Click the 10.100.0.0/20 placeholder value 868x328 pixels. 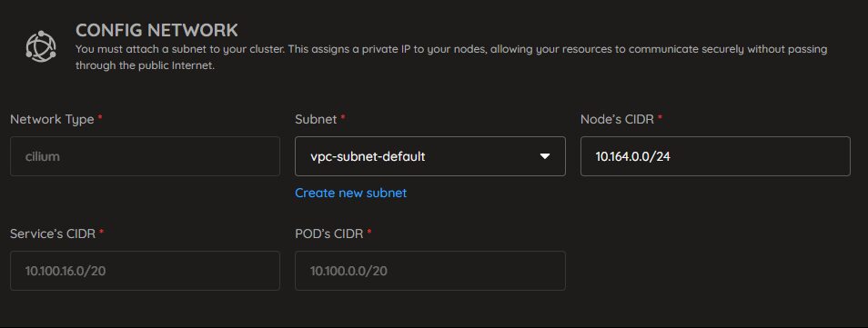348,271
